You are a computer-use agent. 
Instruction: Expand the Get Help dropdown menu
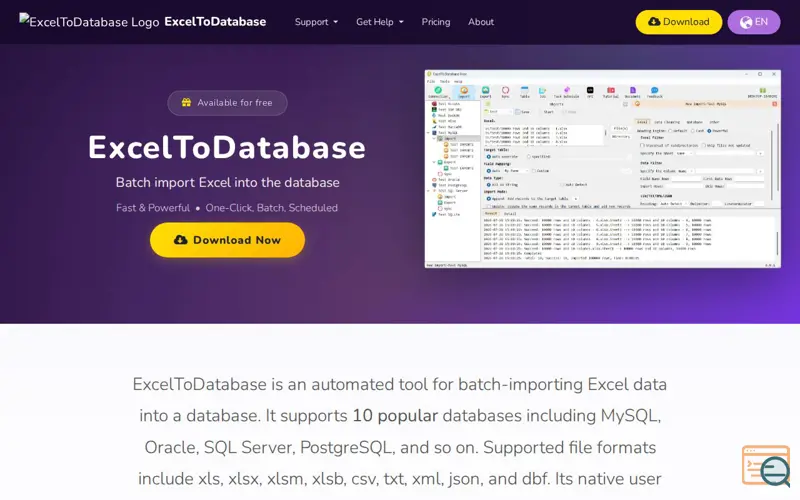(x=380, y=22)
